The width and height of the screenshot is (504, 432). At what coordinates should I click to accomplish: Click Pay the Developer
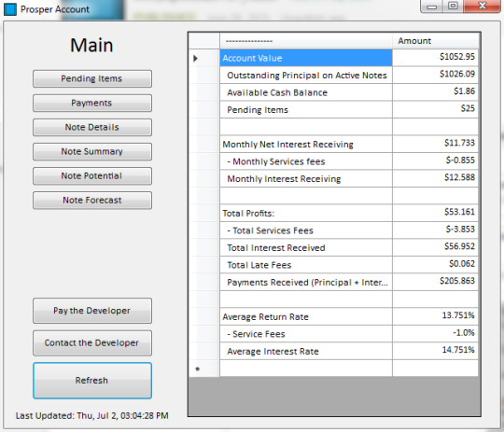(91, 311)
